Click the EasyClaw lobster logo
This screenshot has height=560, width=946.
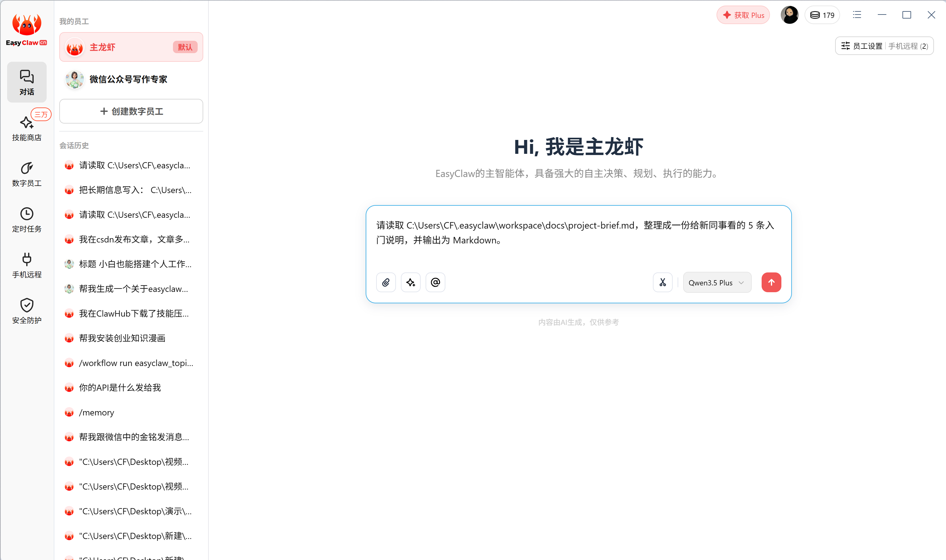tap(26, 30)
